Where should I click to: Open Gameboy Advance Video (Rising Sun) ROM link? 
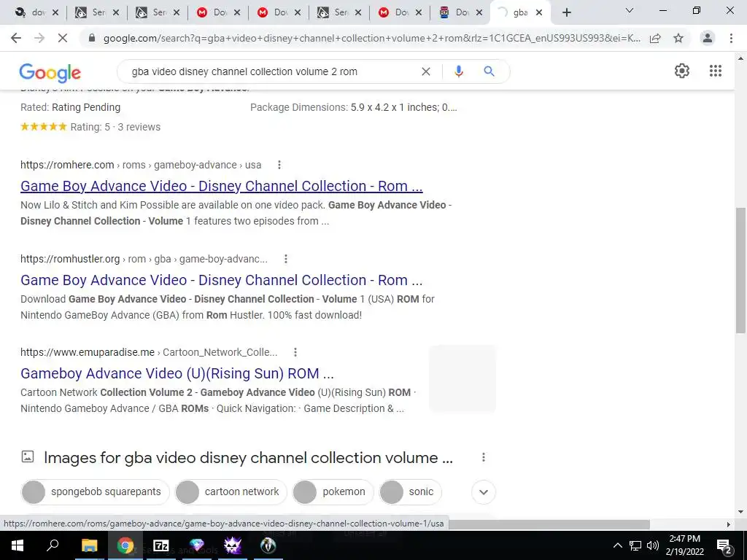click(177, 373)
